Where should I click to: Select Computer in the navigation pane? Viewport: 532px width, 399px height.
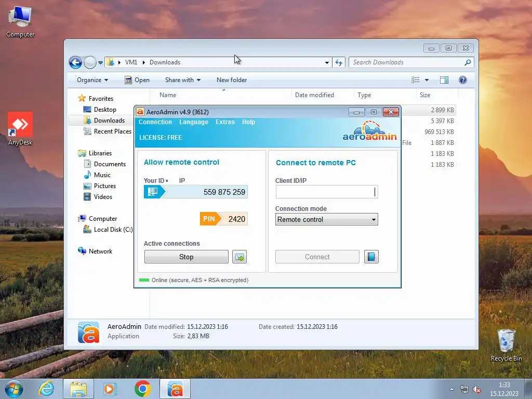103,219
